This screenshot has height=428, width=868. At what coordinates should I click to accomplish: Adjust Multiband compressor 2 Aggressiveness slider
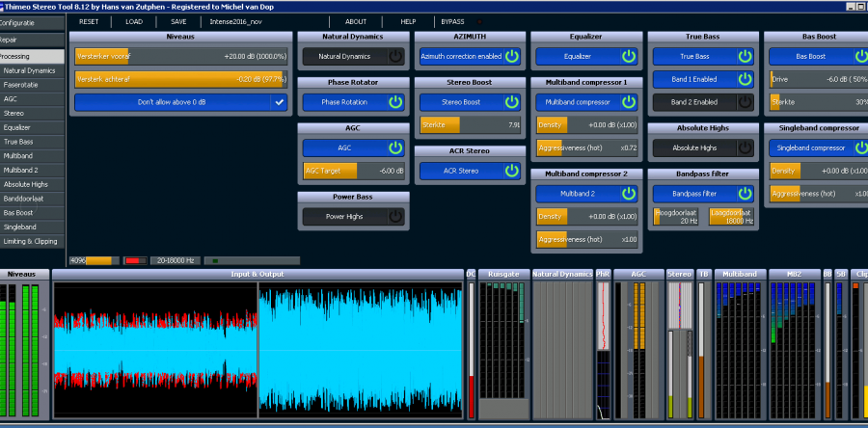(586, 240)
